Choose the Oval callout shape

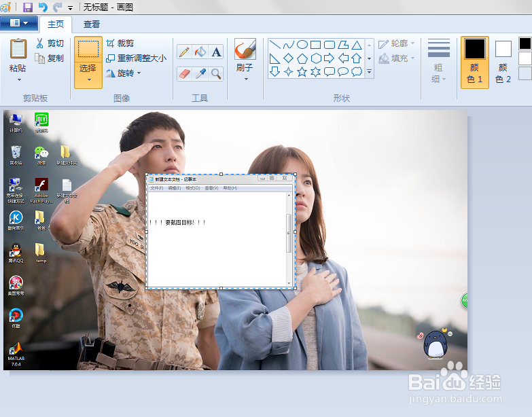[343, 71]
